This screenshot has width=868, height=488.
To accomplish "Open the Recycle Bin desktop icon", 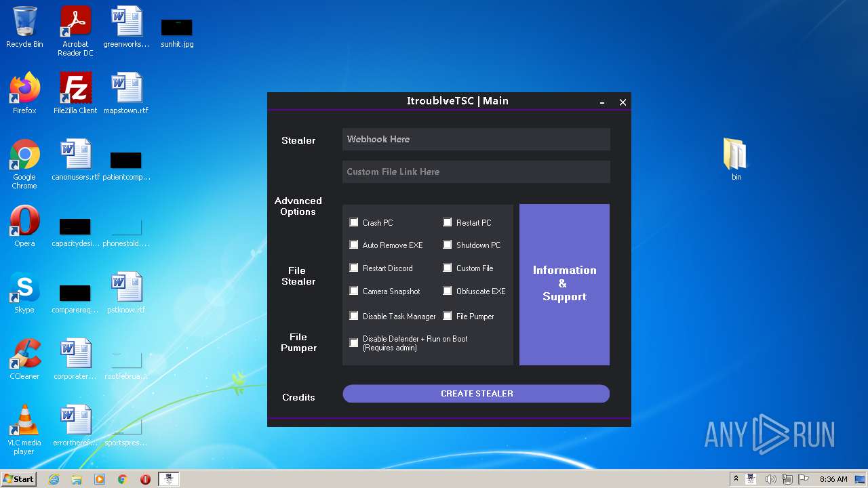I will 24,27.
